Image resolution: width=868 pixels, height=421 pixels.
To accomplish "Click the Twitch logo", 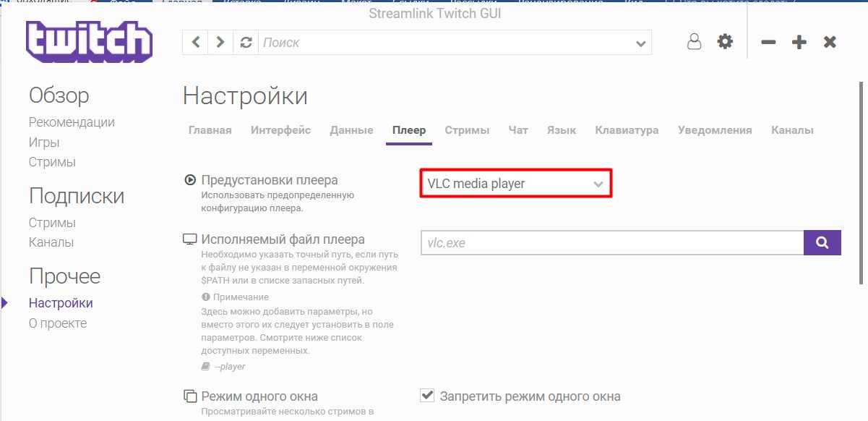I will [89, 42].
